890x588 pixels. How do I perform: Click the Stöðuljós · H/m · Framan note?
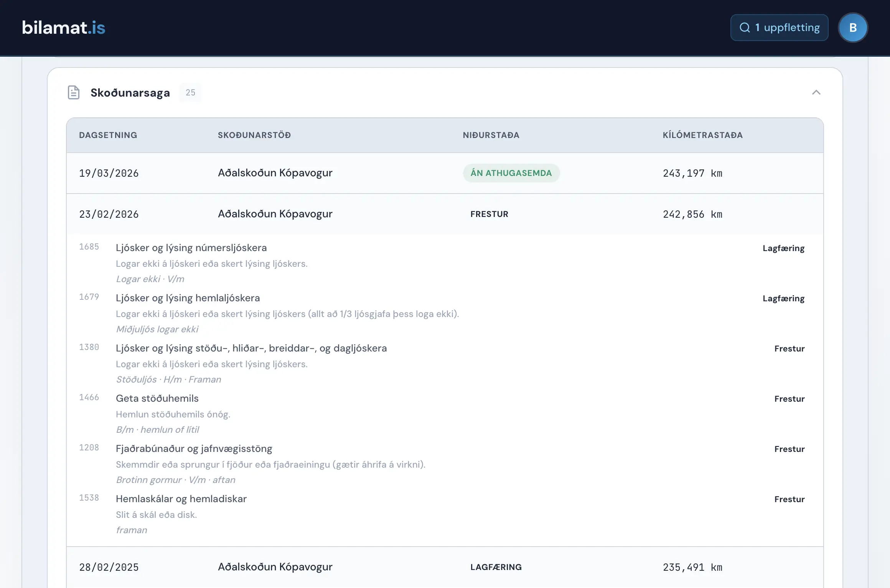(168, 379)
